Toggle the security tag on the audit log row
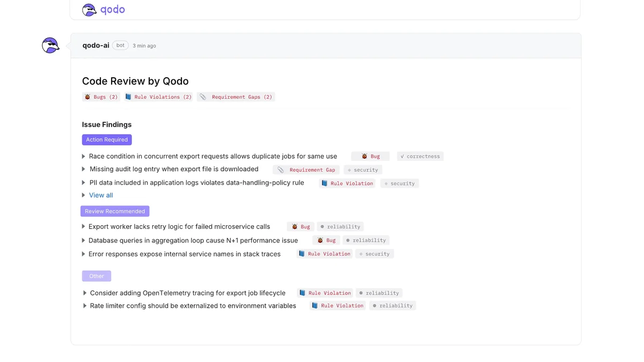This screenshot has height=362, width=644. coord(363,169)
